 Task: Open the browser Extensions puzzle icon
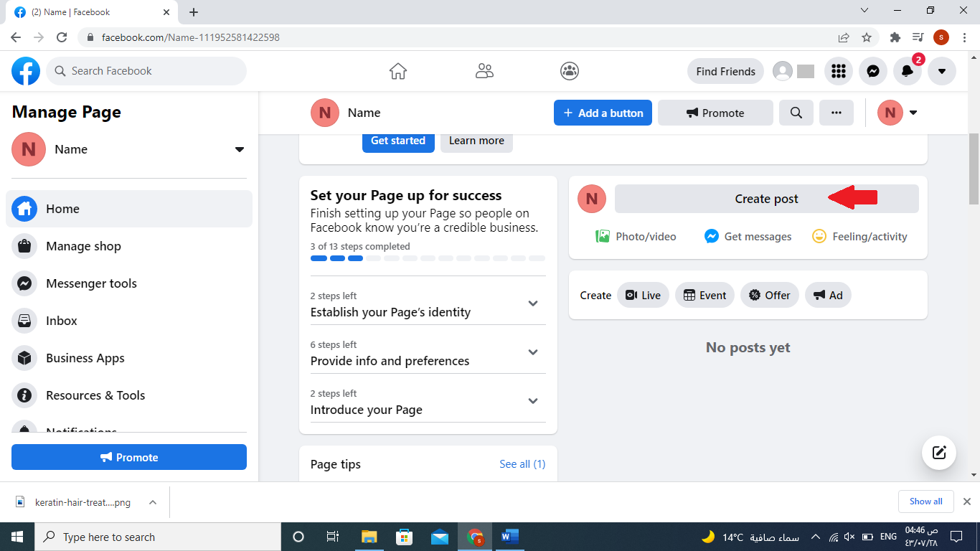point(895,37)
